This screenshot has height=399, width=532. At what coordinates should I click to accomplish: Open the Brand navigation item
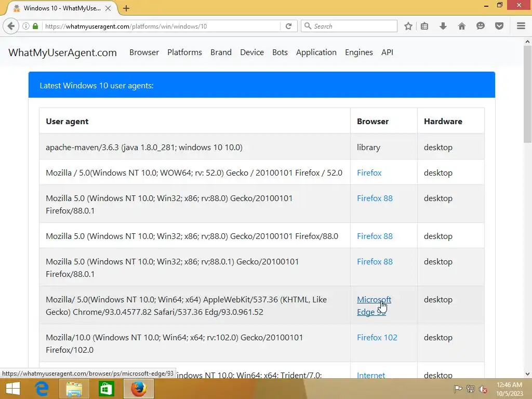[x=221, y=52]
